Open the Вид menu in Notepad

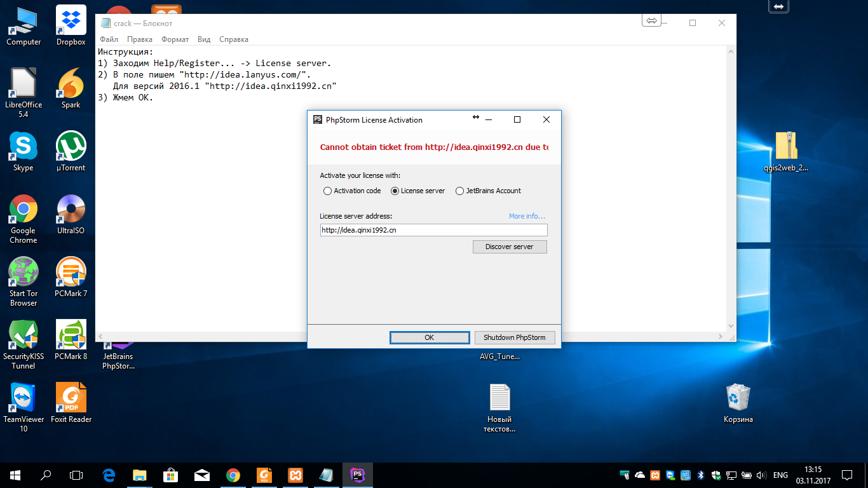click(204, 39)
